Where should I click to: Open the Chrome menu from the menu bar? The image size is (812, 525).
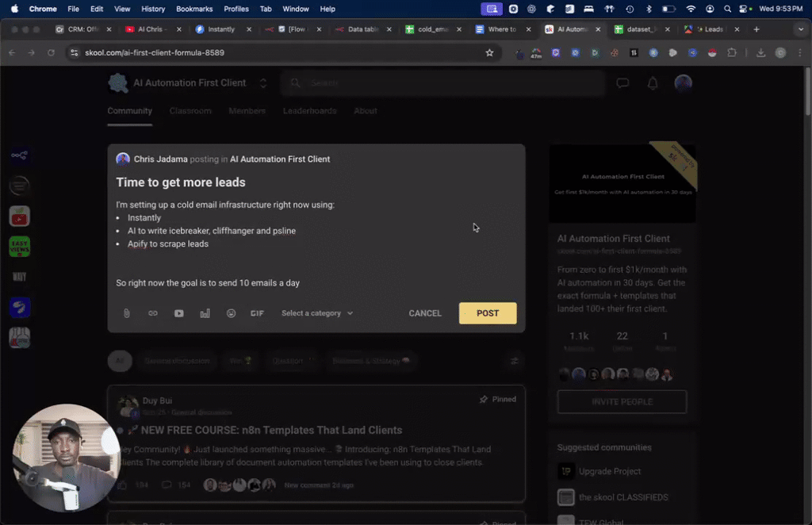pyautogui.click(x=43, y=9)
